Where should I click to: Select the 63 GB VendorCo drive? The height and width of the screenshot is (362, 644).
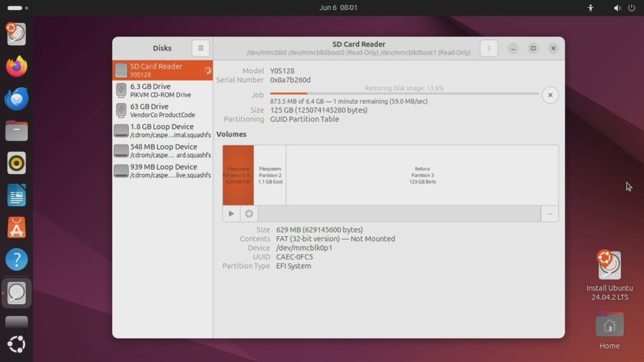162,111
